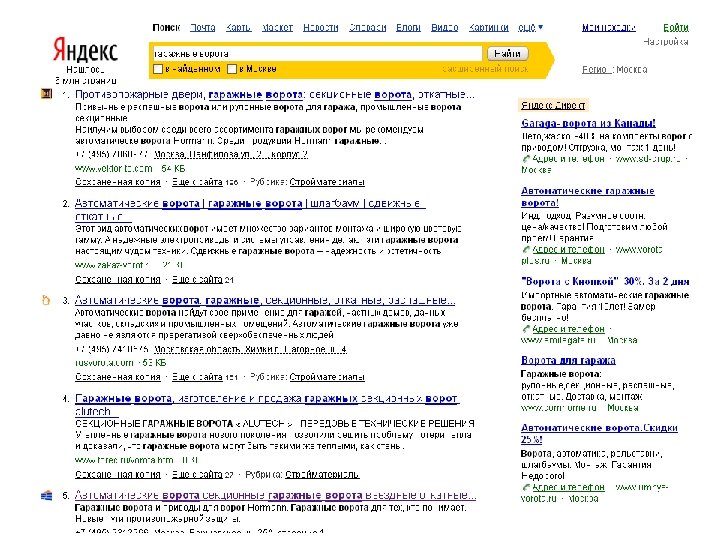Open result 5 title 'Автоматические ворота секционные гаражные ворота'
Screen dimensions: 720x540
(x=276, y=495)
